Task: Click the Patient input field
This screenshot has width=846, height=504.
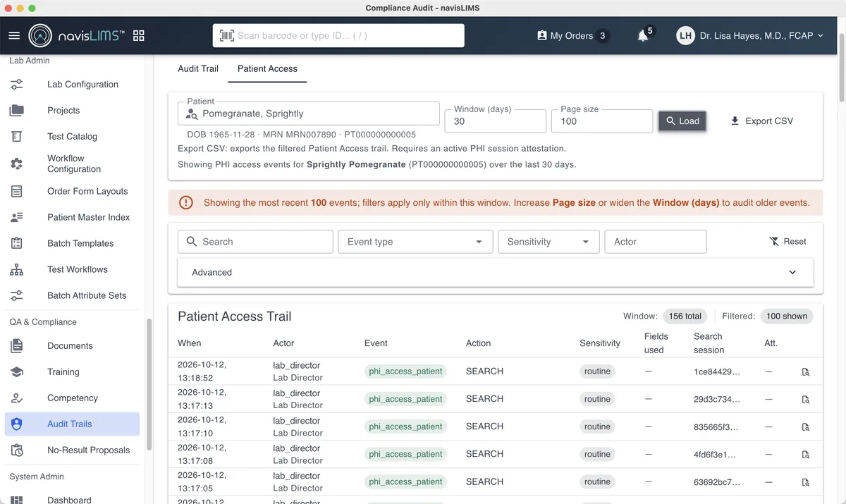Action: pos(309,114)
